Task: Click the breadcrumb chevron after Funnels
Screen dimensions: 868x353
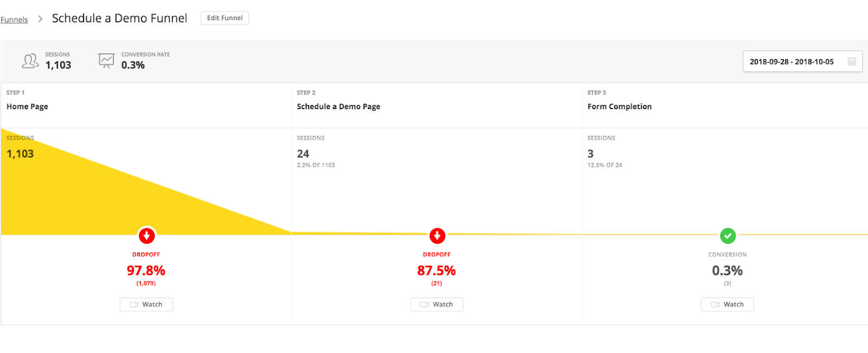Action: 40,19
